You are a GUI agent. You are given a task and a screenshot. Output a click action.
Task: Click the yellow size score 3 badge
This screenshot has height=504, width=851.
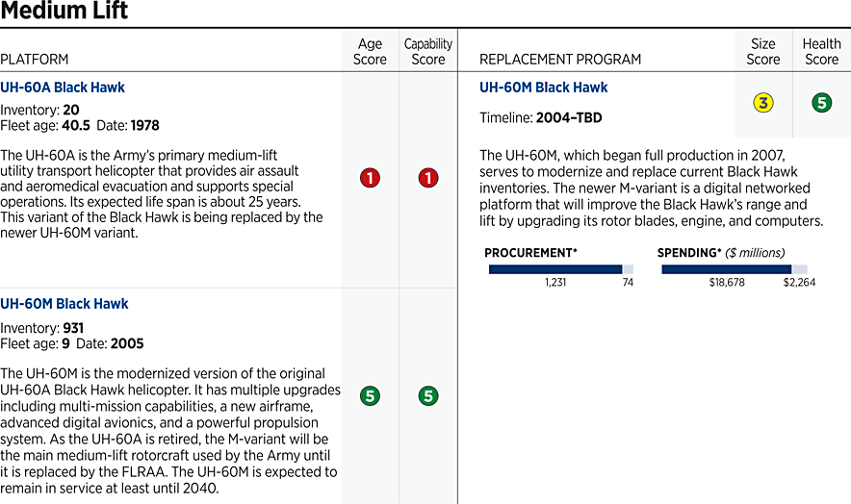(763, 103)
